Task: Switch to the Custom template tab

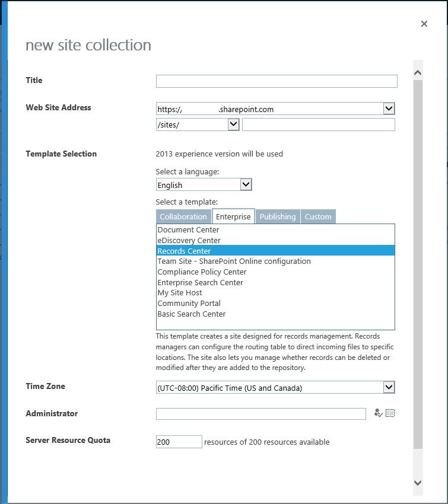Action: (318, 216)
